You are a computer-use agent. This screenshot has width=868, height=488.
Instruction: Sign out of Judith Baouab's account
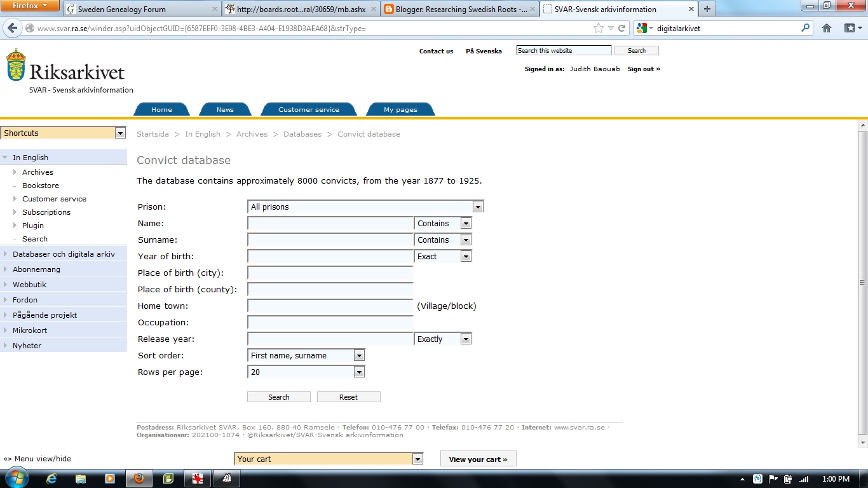[642, 69]
